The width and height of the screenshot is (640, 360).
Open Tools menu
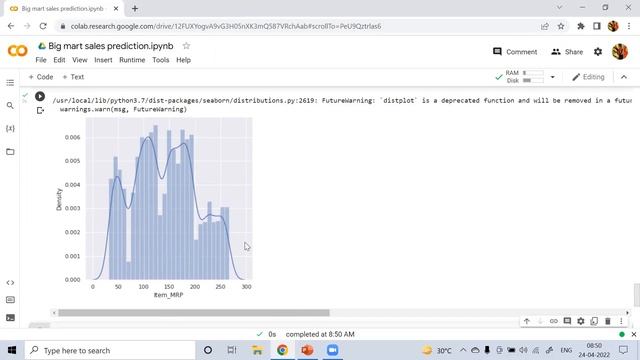pos(161,60)
